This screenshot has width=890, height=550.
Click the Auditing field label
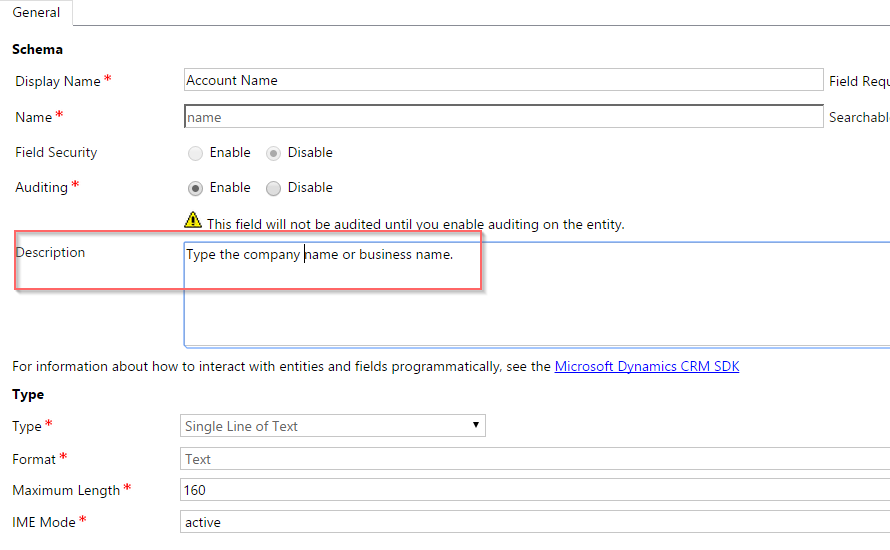[41, 187]
